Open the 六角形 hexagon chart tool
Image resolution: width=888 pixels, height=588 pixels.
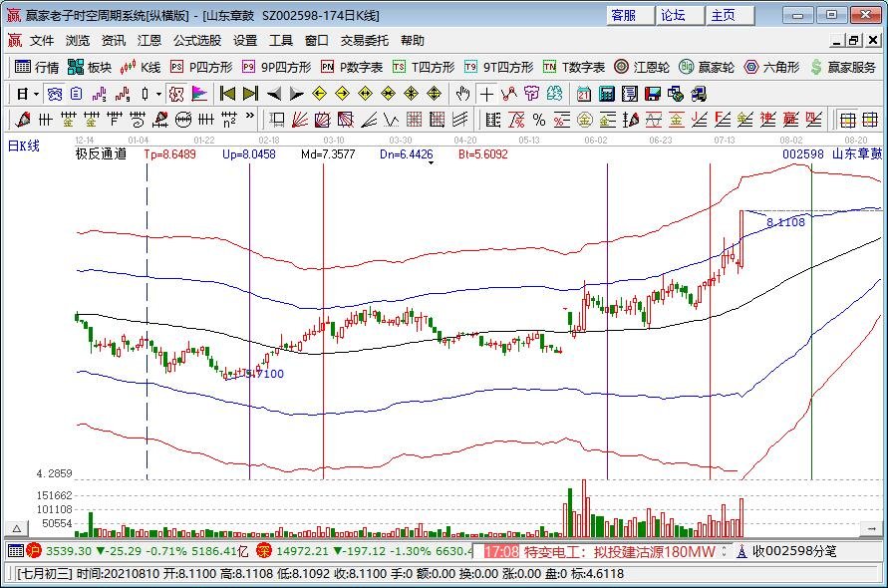click(772, 68)
